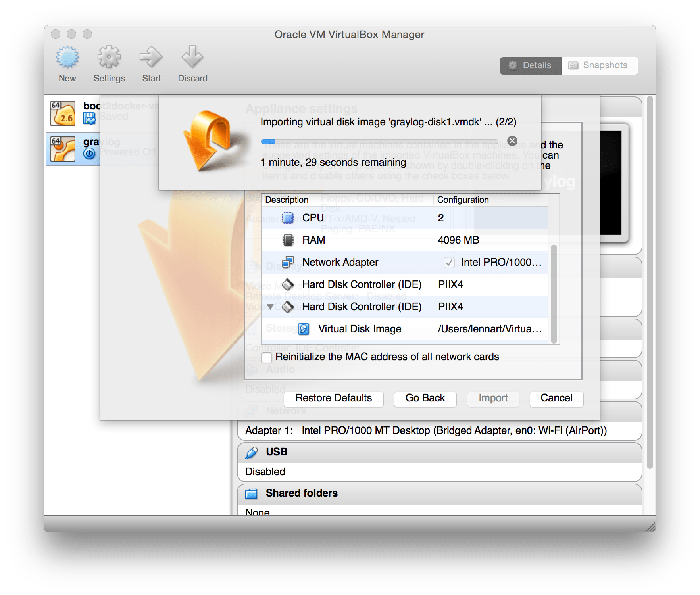Click the VM preview thumbnail
Screen dimensions: 700x595
(x=611, y=183)
